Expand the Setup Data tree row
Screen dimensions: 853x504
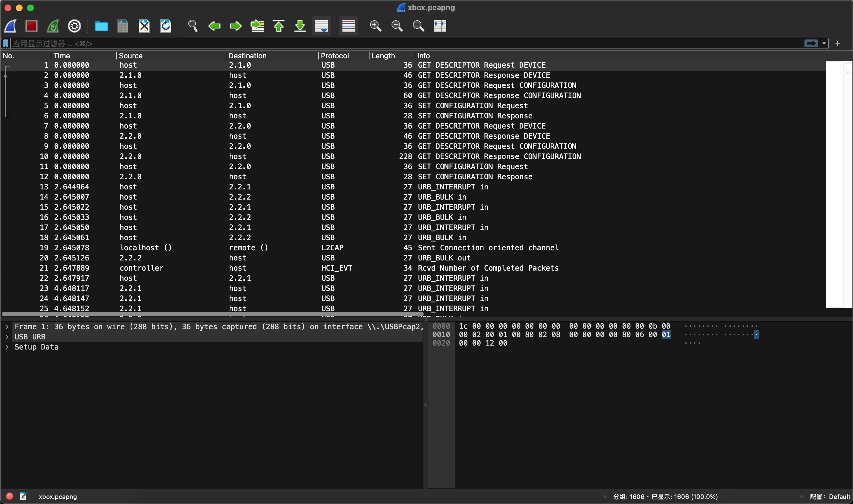point(7,347)
